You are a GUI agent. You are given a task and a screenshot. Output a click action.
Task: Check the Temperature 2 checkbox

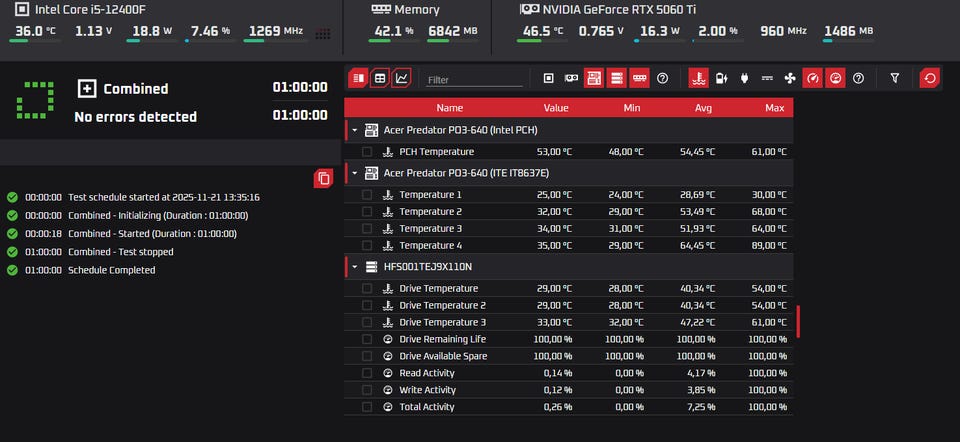[367, 212]
